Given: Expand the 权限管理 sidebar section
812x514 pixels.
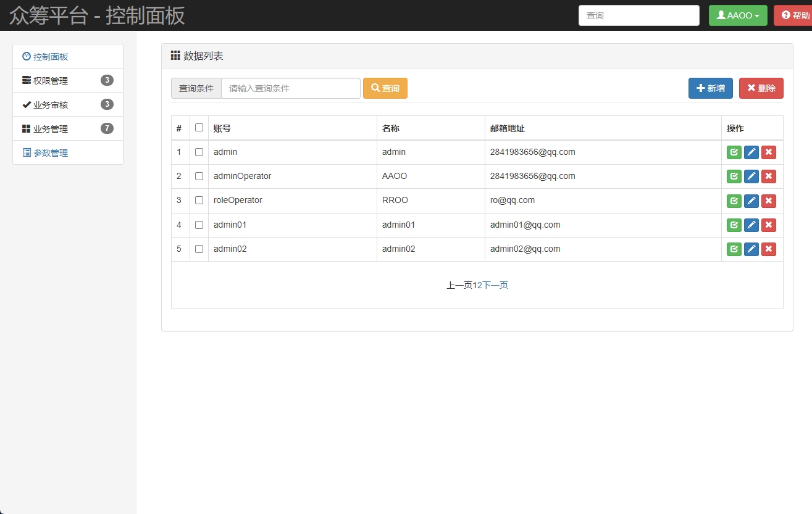Looking at the screenshot, I should 68,80.
